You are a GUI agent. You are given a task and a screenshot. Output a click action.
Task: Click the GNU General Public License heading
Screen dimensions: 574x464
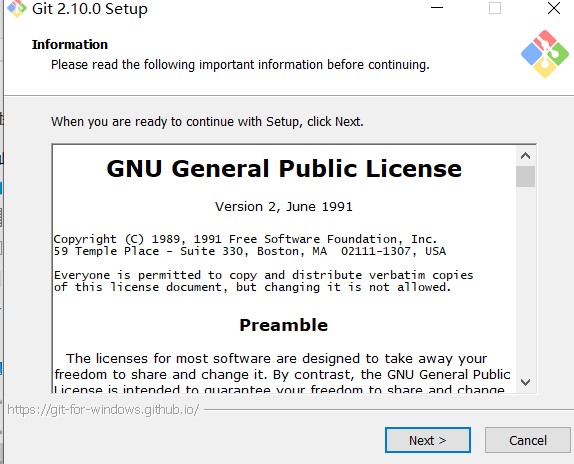(x=284, y=169)
